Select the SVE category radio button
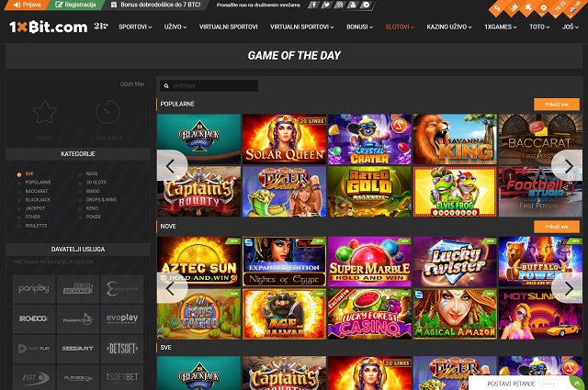 pyautogui.click(x=19, y=174)
